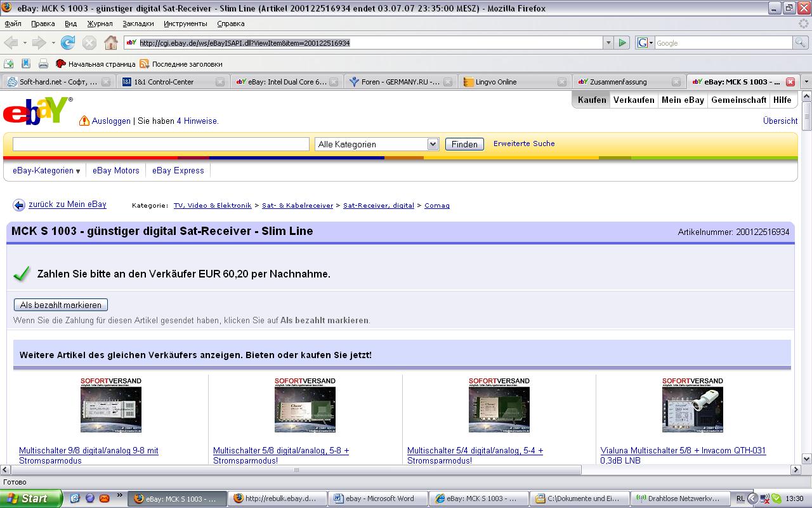Click the magnifier icon in the Google search box

[x=801, y=43]
